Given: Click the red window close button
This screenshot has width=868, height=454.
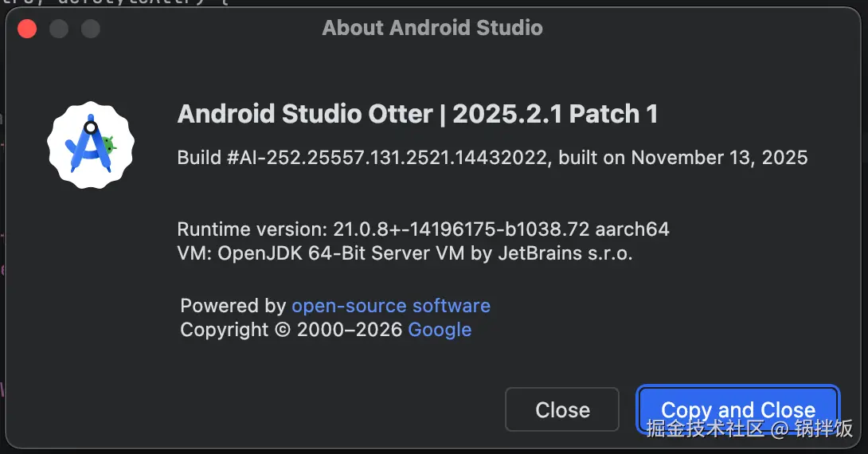Looking at the screenshot, I should coord(28,29).
